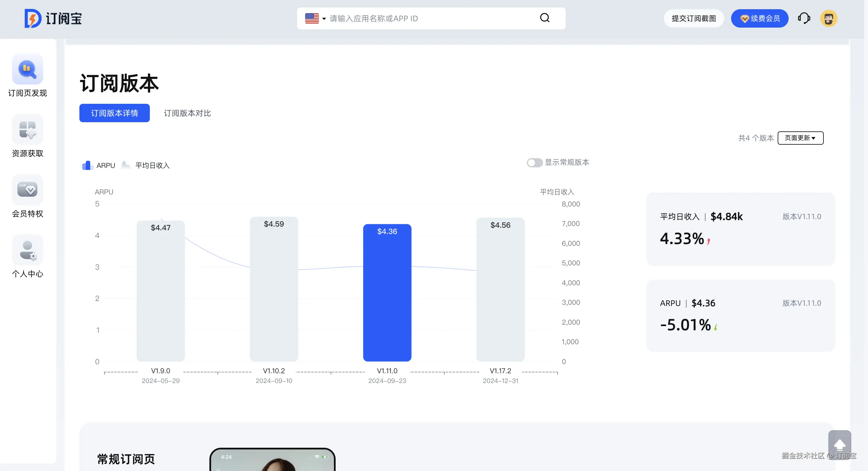The height and width of the screenshot is (471, 868).
Task: Open the user avatar profile
Action: tap(829, 18)
